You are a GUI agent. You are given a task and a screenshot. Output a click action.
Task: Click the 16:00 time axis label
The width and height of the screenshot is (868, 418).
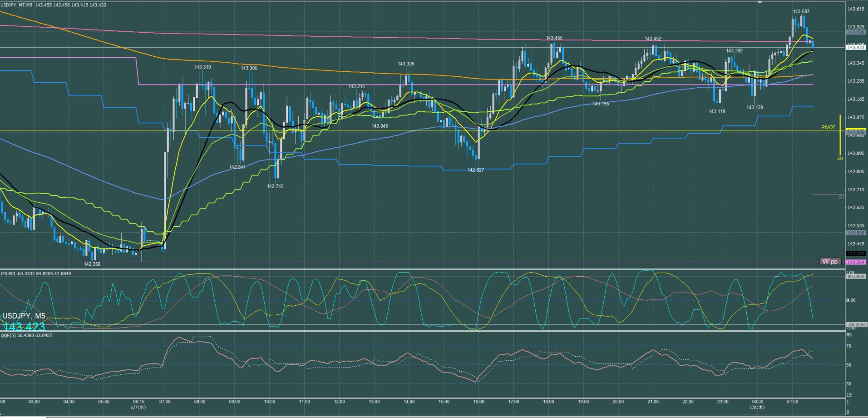point(478,402)
